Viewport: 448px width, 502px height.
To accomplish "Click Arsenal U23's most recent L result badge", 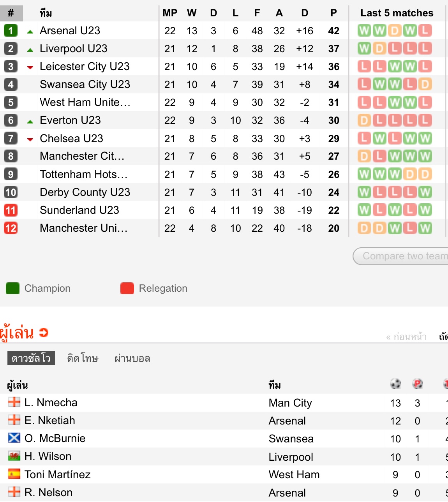I will coord(425,30).
